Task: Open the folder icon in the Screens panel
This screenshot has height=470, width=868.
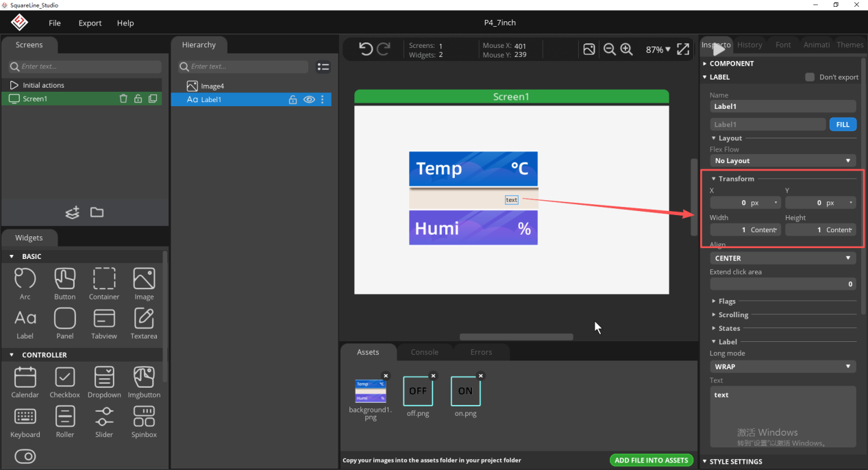Action: (97, 212)
